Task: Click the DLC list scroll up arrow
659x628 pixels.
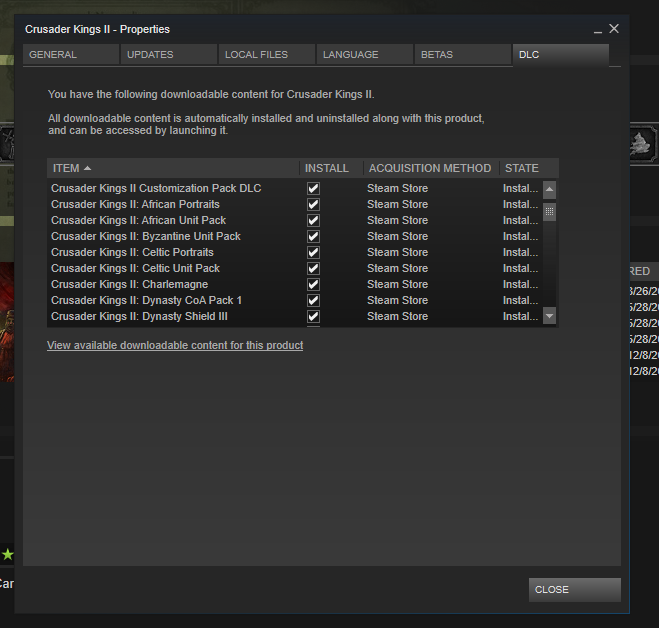Action: (549, 188)
